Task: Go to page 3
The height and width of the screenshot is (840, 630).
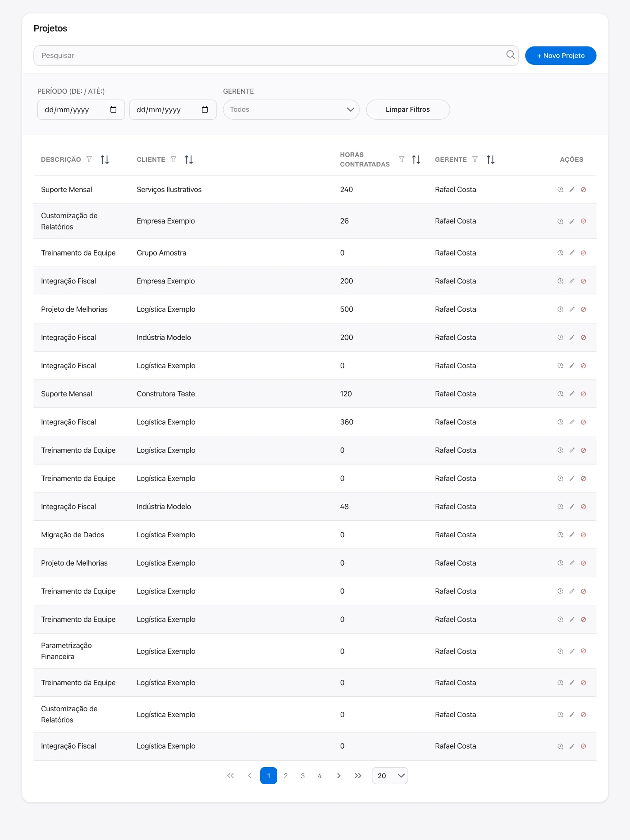Action: [x=303, y=775]
